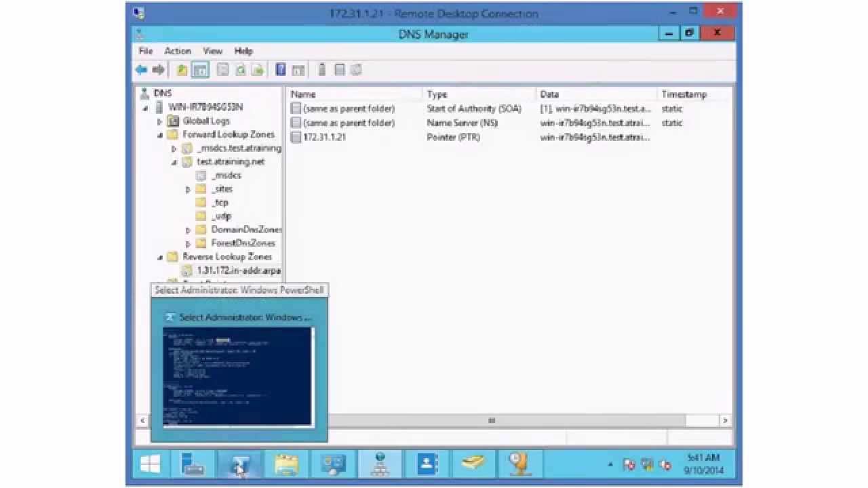
Task: Click the Up one level folder icon
Action: (182, 70)
